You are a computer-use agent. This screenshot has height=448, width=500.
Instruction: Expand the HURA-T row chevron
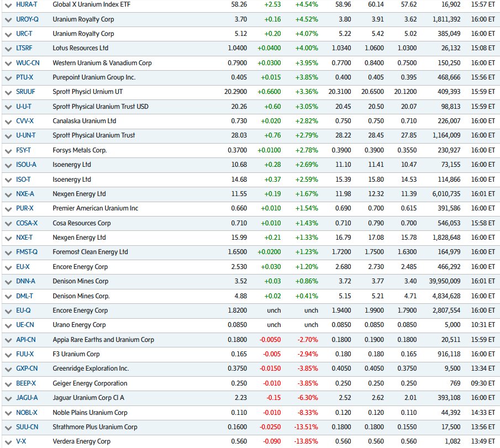8,5
